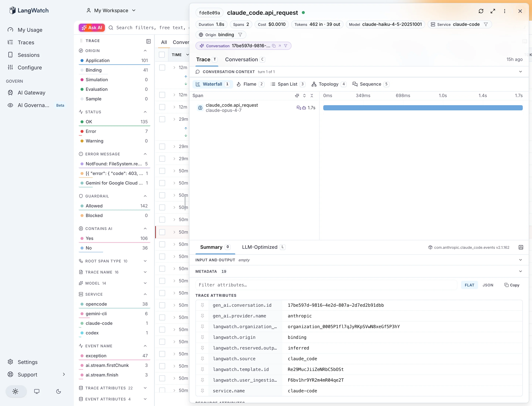This screenshot has height=406, width=532.
Task: Expand the Model filter section
Action: pos(145,283)
